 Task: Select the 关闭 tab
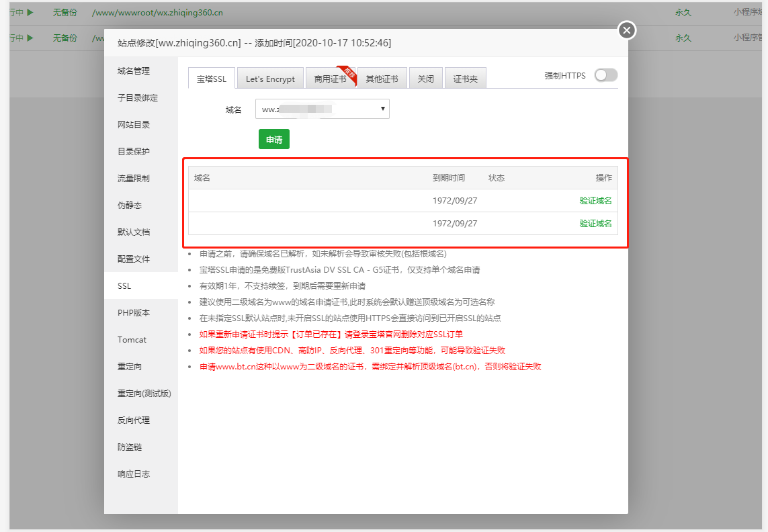[x=425, y=79]
